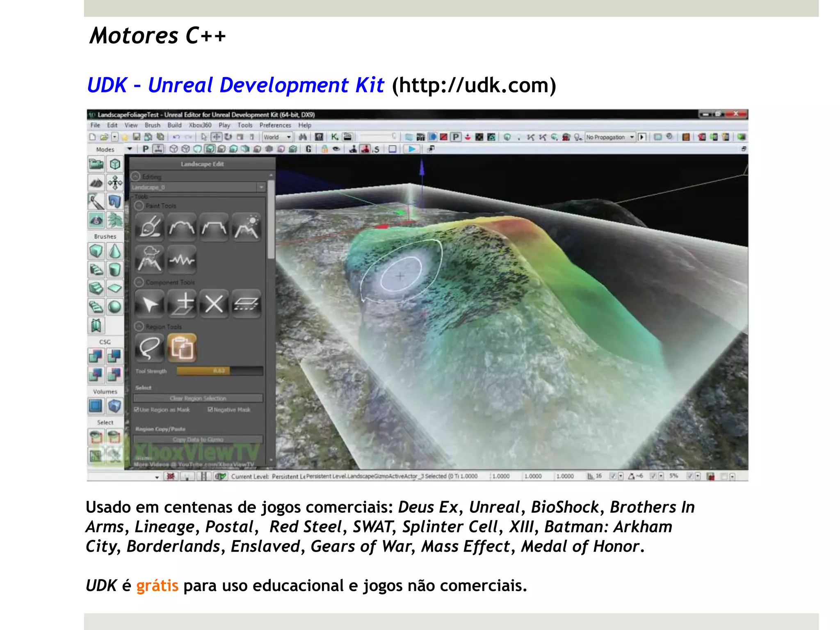Open the Xbox360 menu

click(200, 125)
